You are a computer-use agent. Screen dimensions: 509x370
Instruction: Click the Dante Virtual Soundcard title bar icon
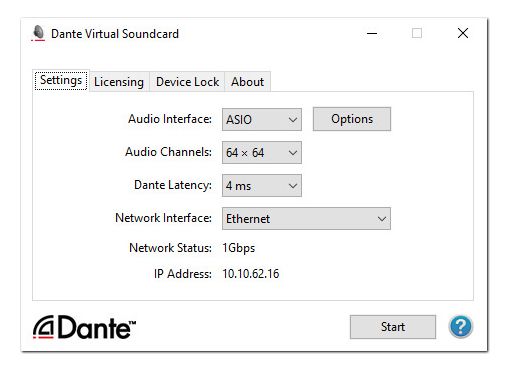click(38, 33)
